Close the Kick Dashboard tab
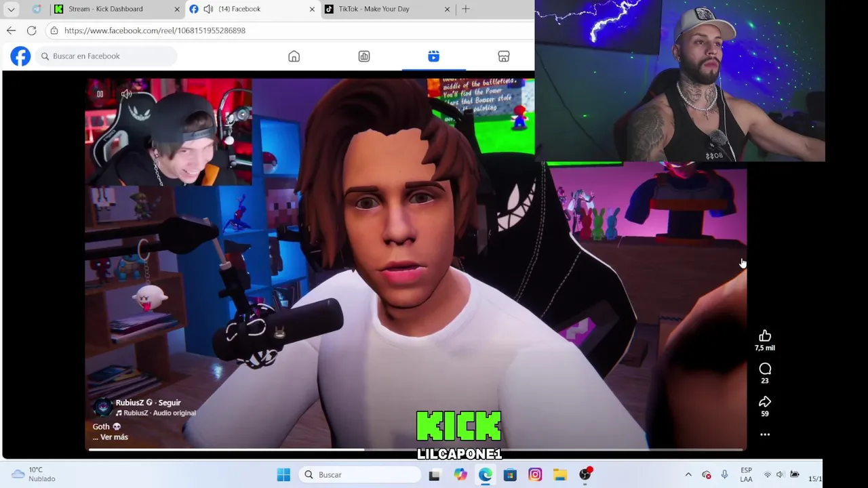 click(177, 9)
